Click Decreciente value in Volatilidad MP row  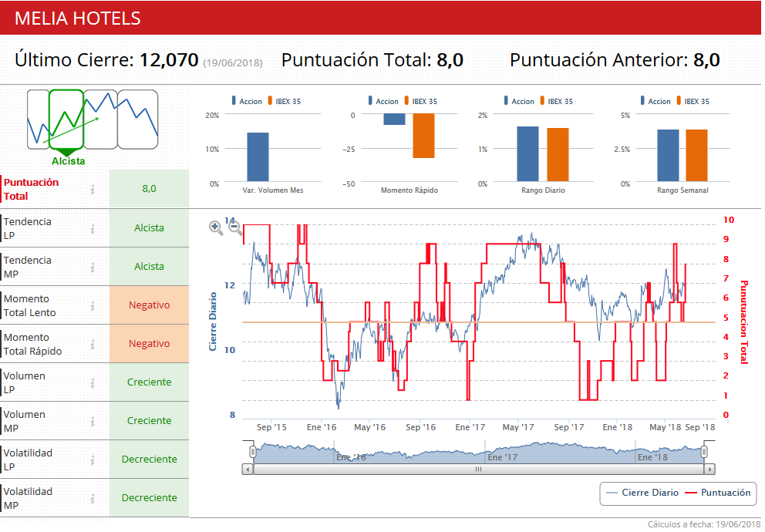click(150, 498)
